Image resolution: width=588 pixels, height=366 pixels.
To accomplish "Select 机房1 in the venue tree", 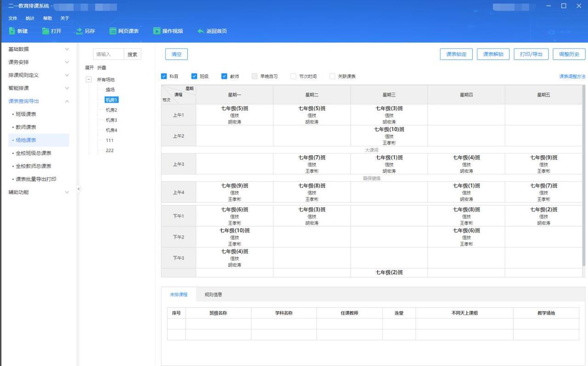I will [112, 100].
